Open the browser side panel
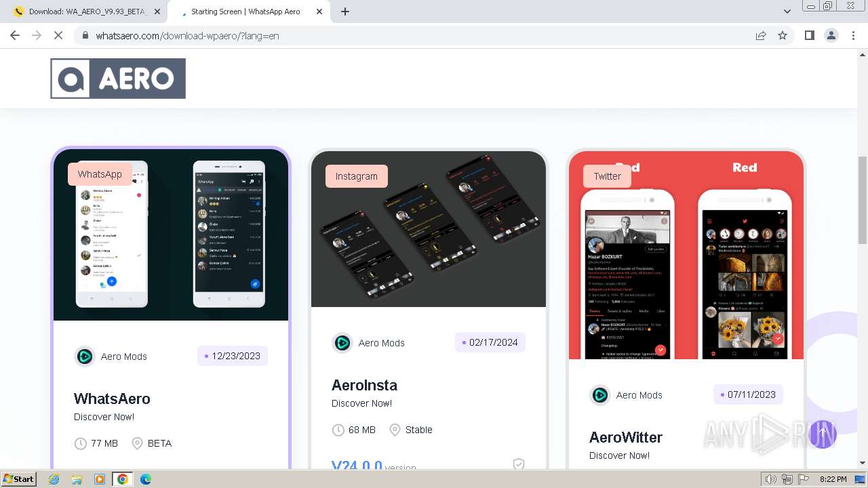 tap(810, 35)
